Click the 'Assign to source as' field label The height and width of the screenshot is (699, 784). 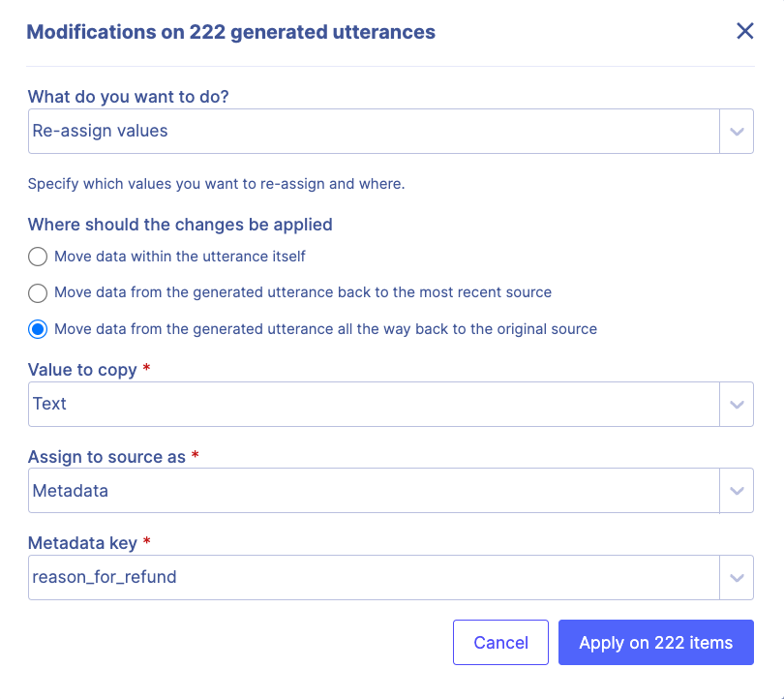click(106, 457)
